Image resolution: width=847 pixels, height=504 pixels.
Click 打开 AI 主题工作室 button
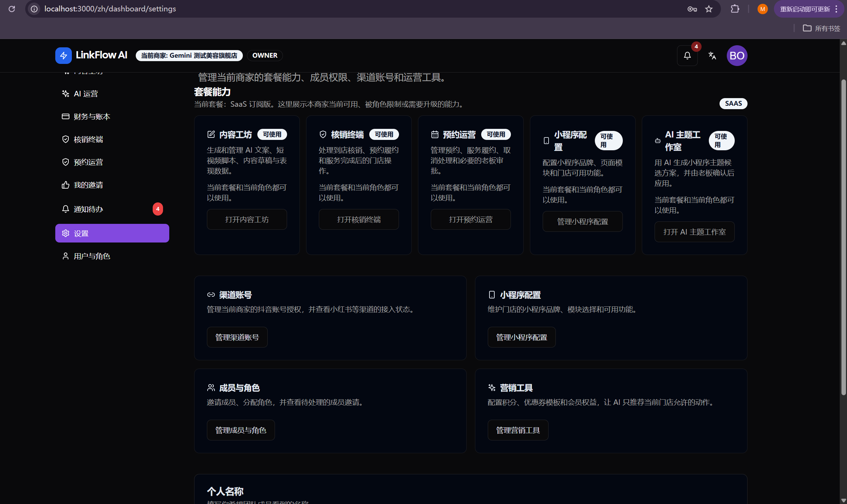[x=695, y=232]
